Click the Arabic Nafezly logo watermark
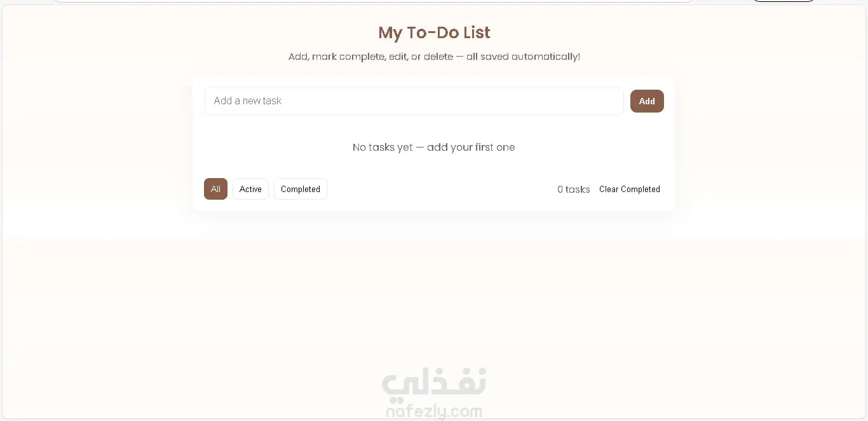This screenshot has height=421, width=868. tap(434, 382)
